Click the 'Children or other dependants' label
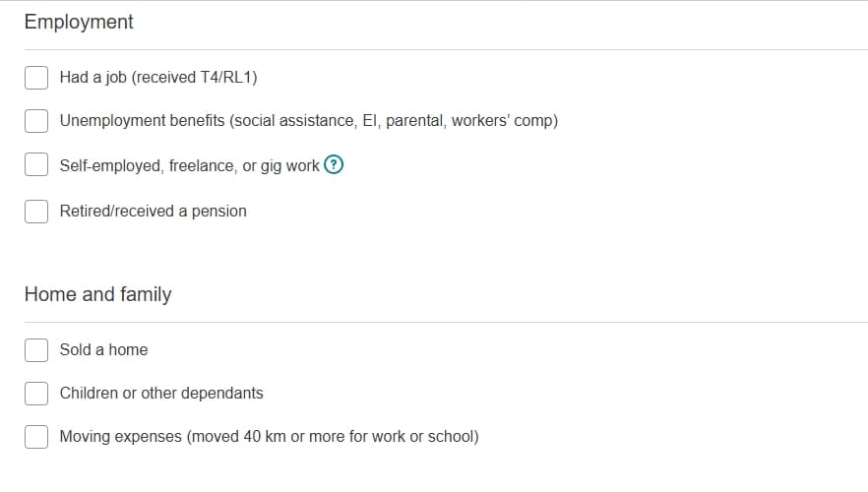Screen dimensions: 868x492 click(x=161, y=393)
